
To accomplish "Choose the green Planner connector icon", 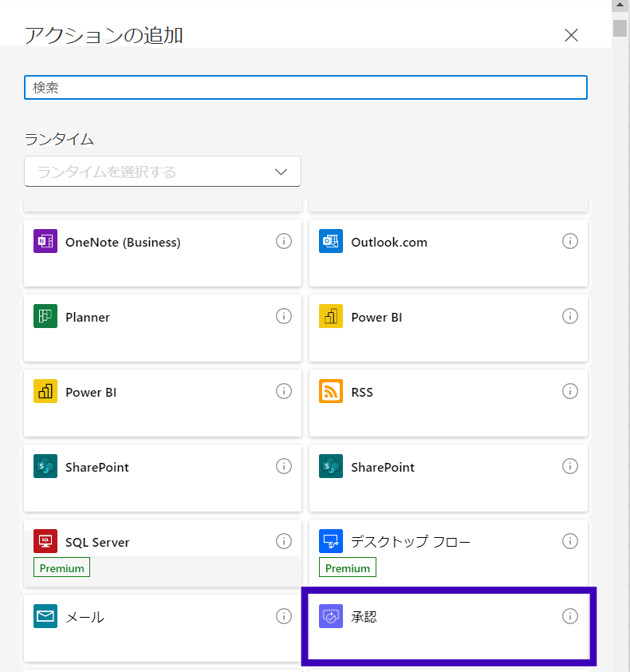I will pyautogui.click(x=45, y=316).
